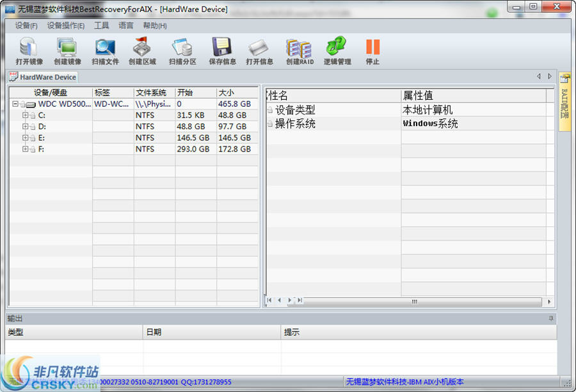Click the 创建区域 (Create Region) icon
The height and width of the screenshot is (392, 576).
tap(142, 51)
